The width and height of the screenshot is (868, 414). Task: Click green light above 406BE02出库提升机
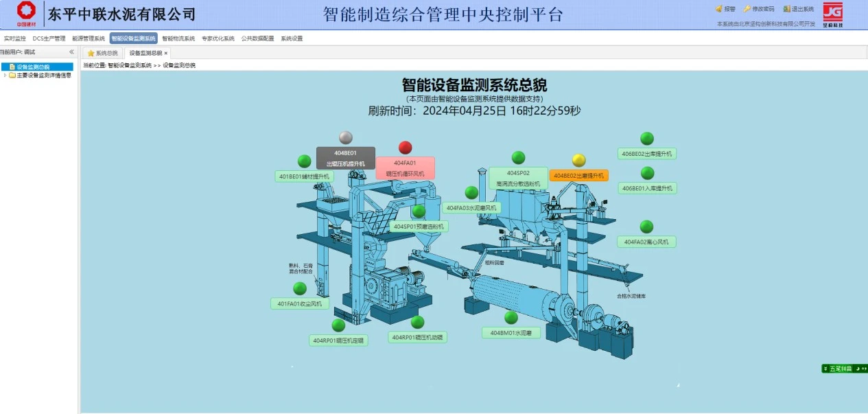click(x=647, y=139)
